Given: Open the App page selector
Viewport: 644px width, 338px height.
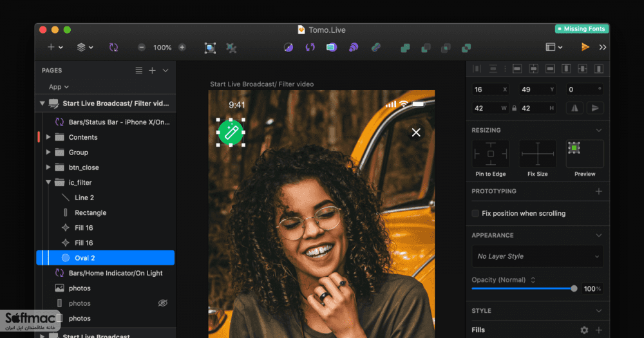Looking at the screenshot, I should click(59, 87).
